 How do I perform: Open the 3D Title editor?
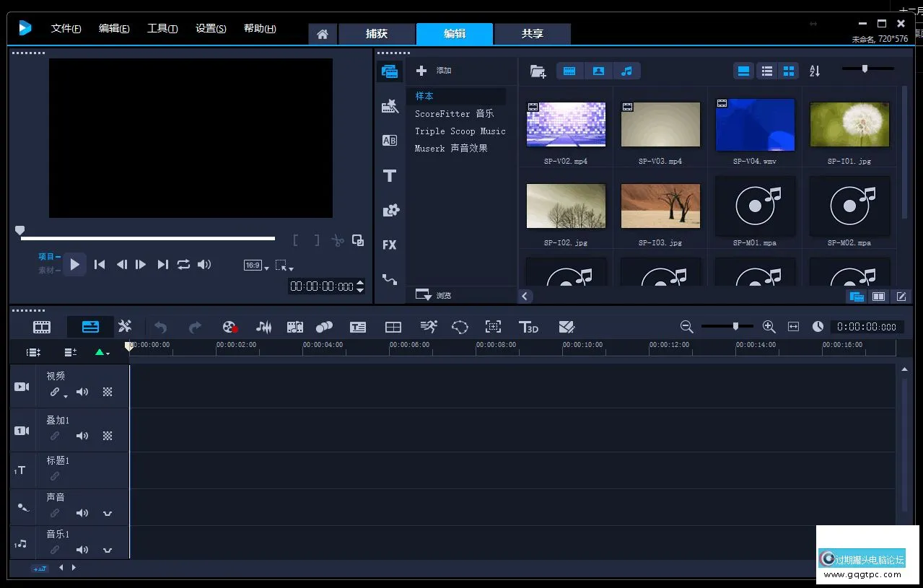pos(528,328)
